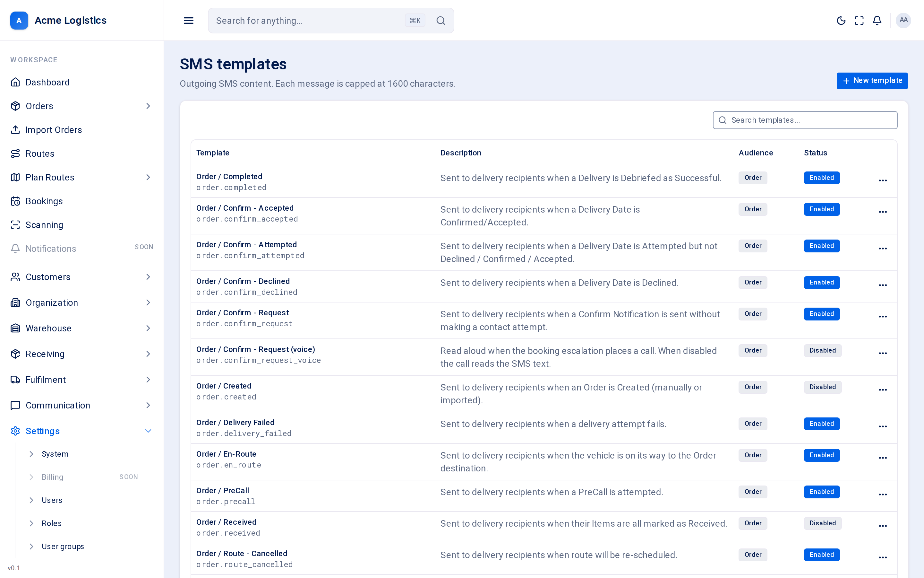Image resolution: width=924 pixels, height=578 pixels.
Task: Enter fullscreen using the expand icon
Action: click(x=859, y=21)
